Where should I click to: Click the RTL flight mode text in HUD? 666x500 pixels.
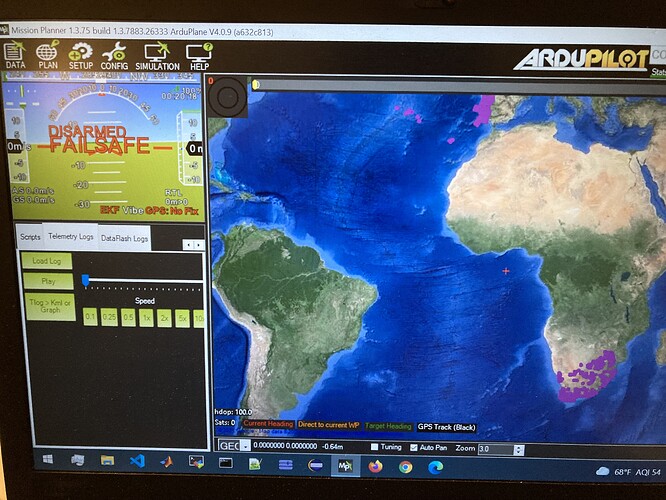174,192
